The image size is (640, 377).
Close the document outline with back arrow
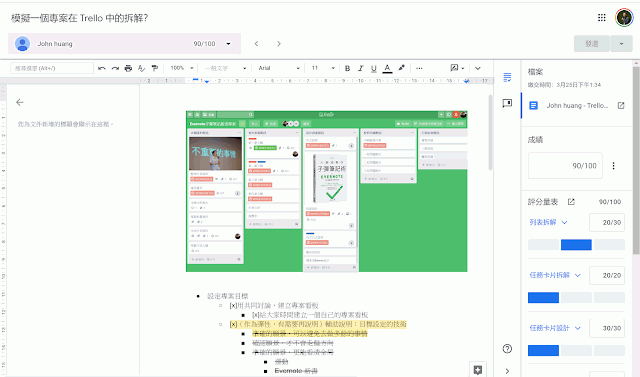point(20,102)
